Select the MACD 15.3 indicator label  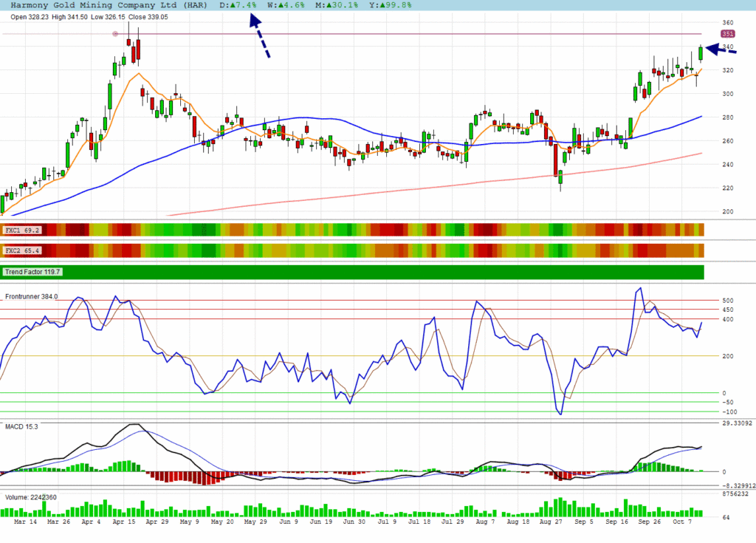(21, 427)
